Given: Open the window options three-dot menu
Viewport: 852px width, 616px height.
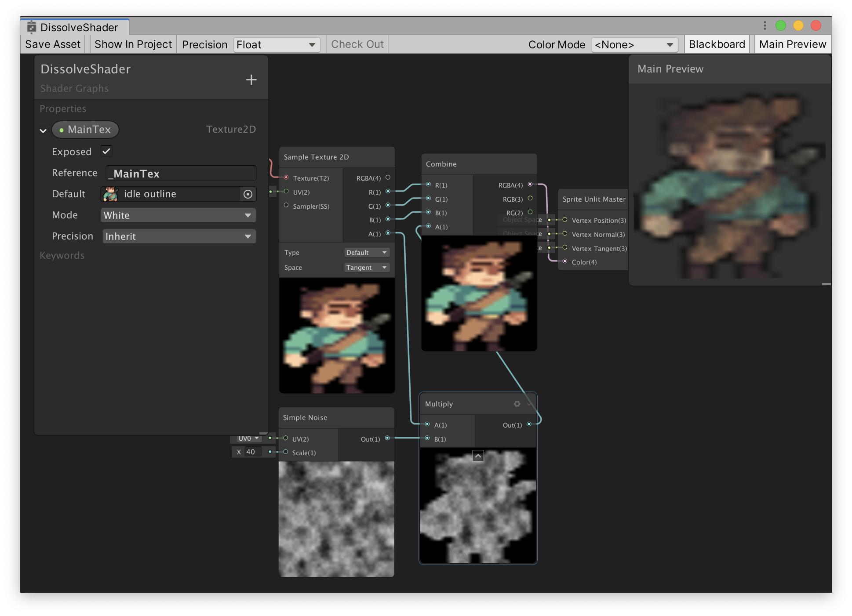Looking at the screenshot, I should click(x=765, y=26).
